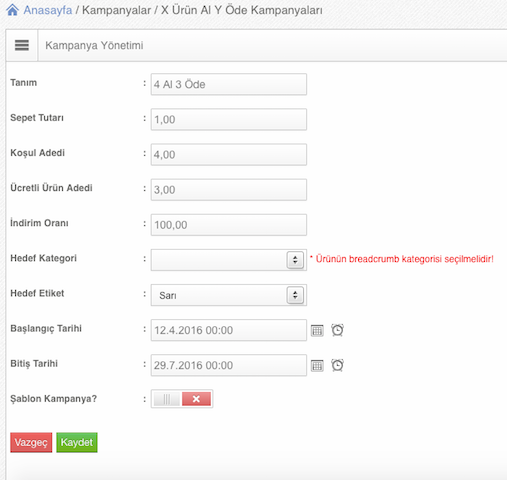
Task: Open clock time picker for Bitiş Tarihi
Action: (x=337, y=365)
